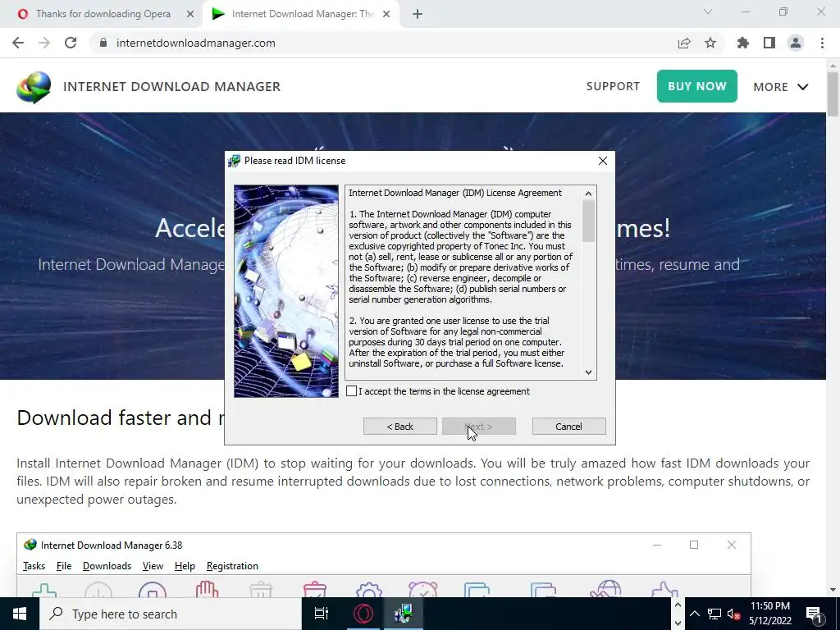
Task: Click the IDM installer taskbar icon
Action: 404,614
